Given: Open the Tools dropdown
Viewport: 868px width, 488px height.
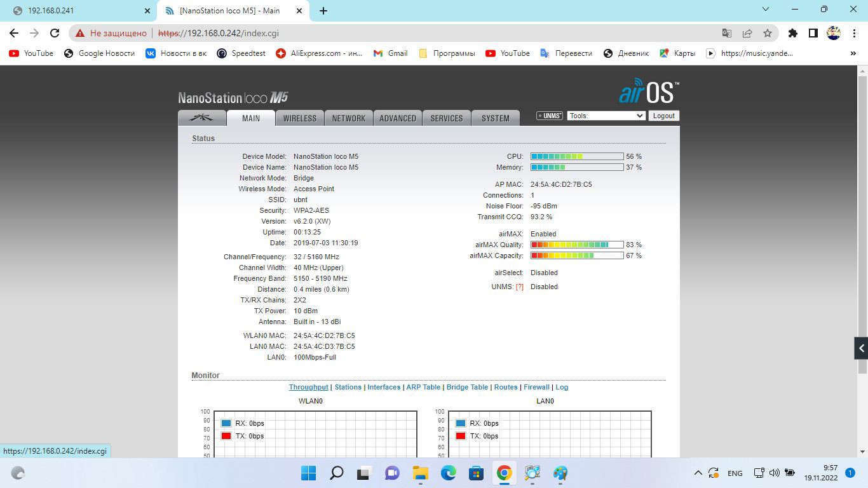Looking at the screenshot, I should click(606, 116).
